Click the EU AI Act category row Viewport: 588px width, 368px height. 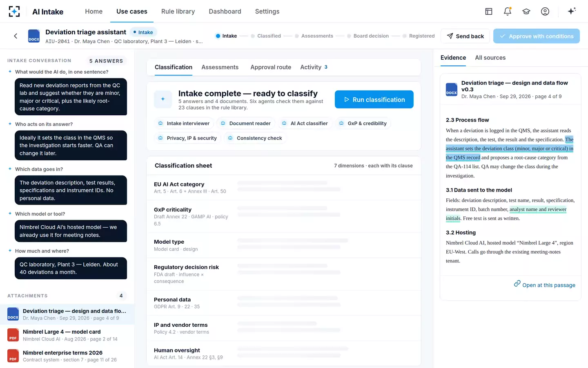pyautogui.click(x=283, y=187)
